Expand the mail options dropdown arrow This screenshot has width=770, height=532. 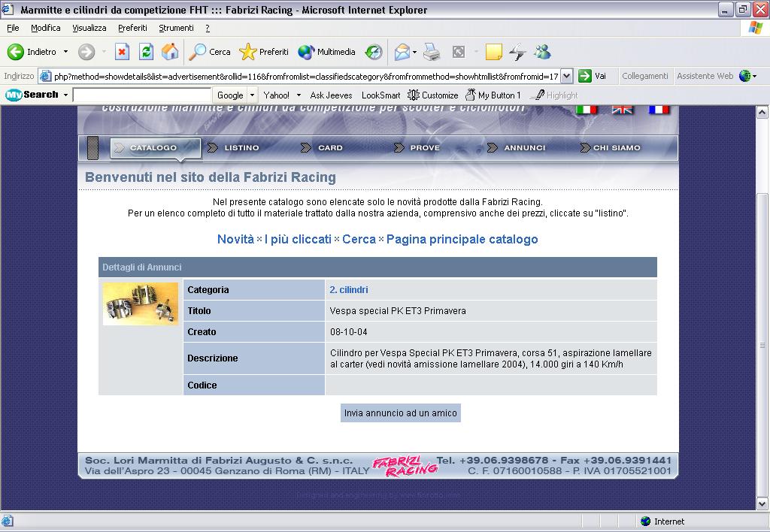click(x=414, y=52)
